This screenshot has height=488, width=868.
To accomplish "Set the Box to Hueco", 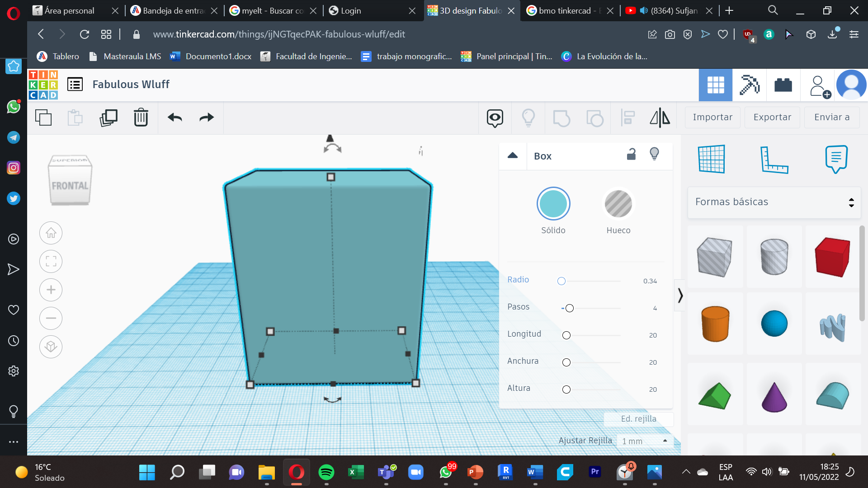I will click(x=618, y=204).
